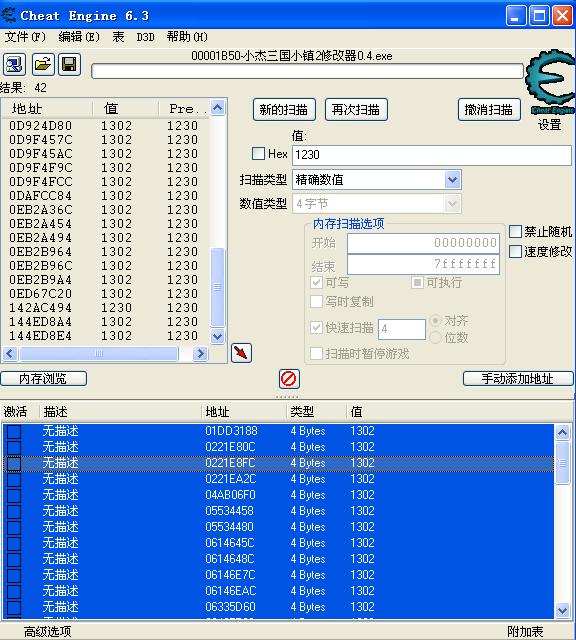Click the scan results vertical scrollbar thumb
The image size is (576, 640).
[x=218, y=287]
